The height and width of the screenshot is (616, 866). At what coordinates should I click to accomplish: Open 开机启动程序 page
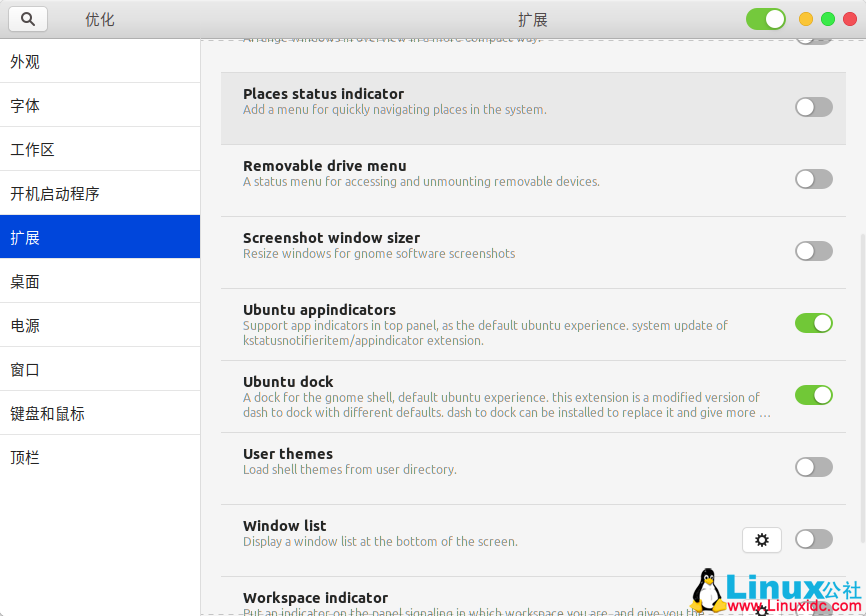100,193
